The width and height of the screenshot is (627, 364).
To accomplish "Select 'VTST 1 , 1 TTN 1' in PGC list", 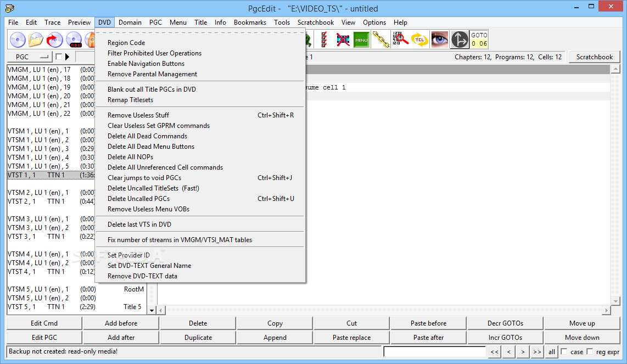I will pyautogui.click(x=51, y=175).
